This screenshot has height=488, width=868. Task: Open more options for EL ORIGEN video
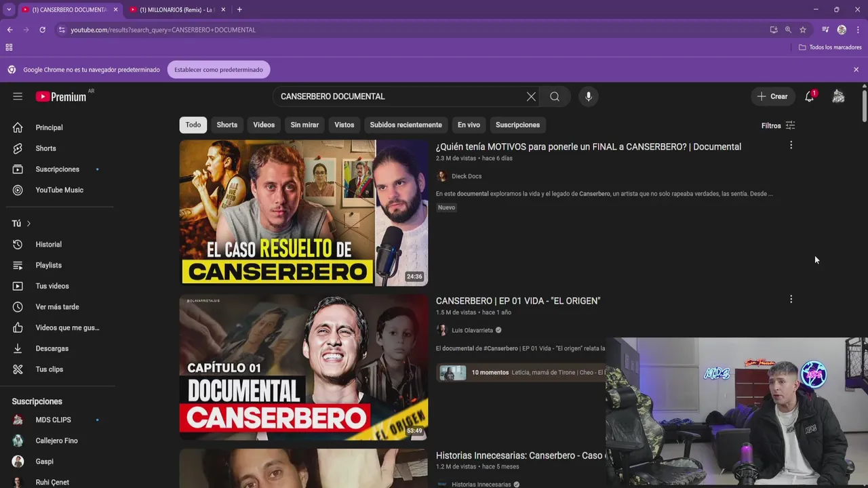click(x=791, y=300)
